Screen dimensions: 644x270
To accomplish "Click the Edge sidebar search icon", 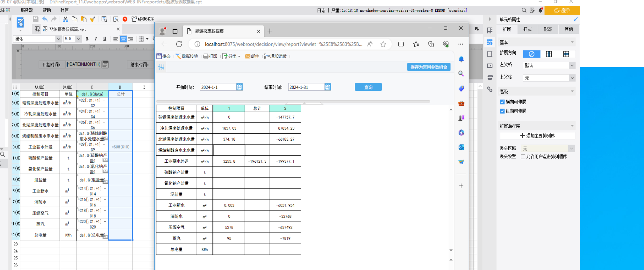I will click(x=461, y=74).
